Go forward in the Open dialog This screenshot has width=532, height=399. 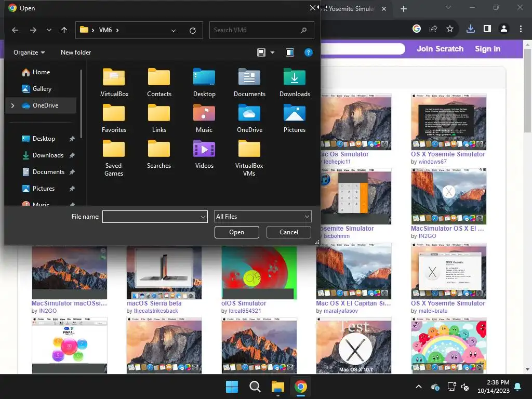33,30
